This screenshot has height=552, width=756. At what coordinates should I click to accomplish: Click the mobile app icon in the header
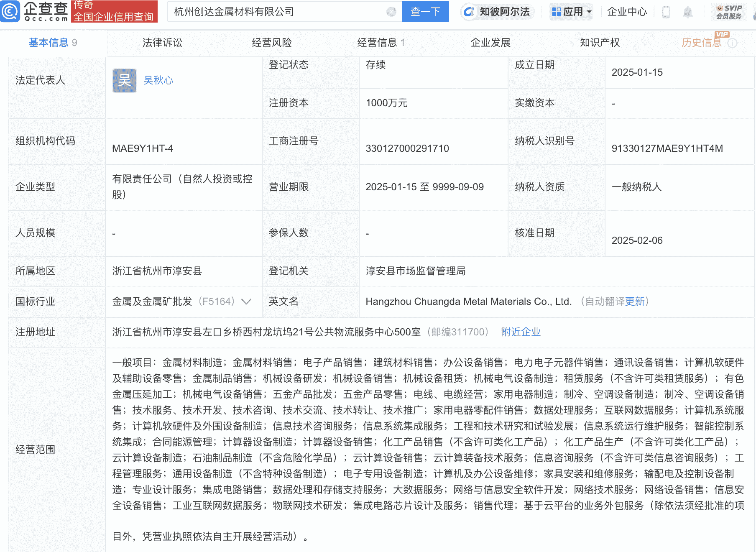pyautogui.click(x=666, y=12)
